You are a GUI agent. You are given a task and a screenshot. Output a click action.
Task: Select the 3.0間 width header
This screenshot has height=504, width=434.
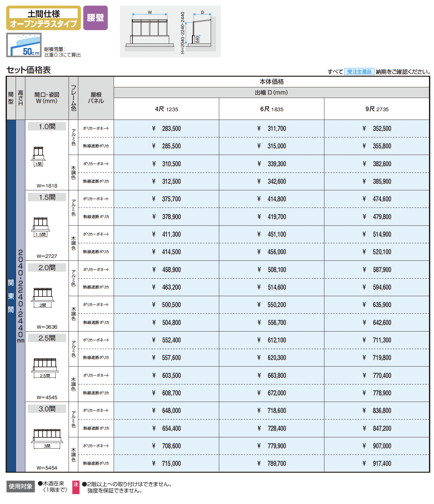pyautogui.click(x=47, y=409)
